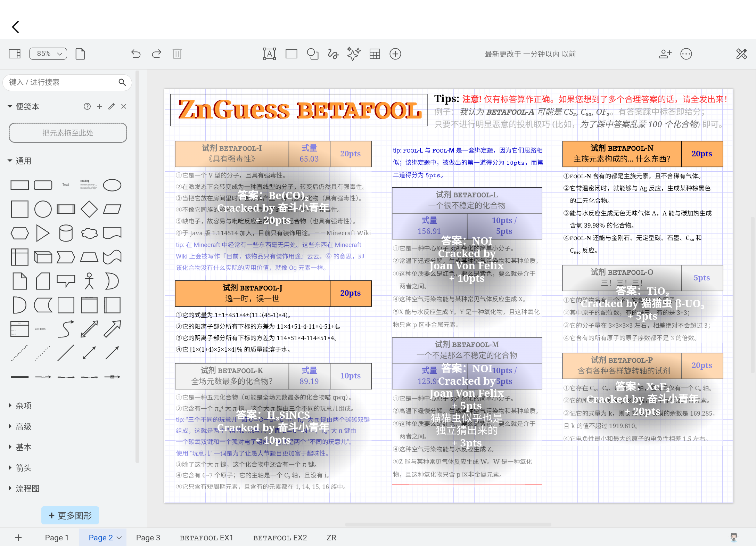Pick the cylinder shape in palette
The width and height of the screenshot is (756, 556).
click(66, 233)
